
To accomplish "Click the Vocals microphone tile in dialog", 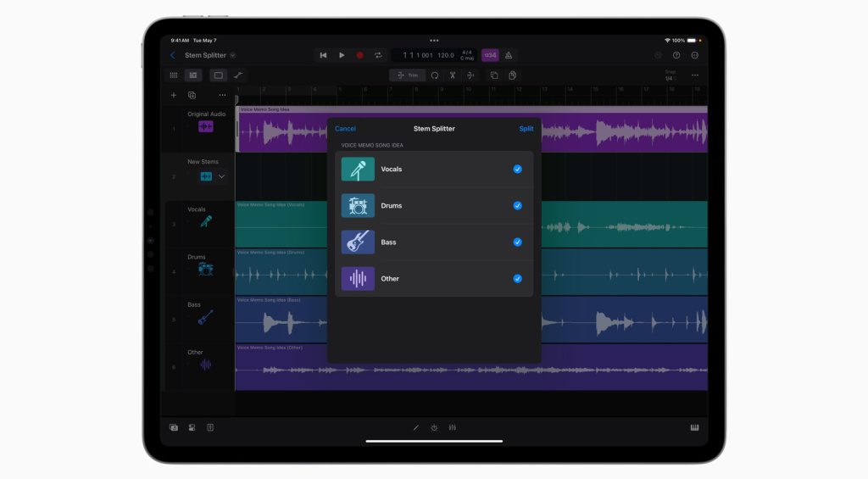I will (x=358, y=169).
